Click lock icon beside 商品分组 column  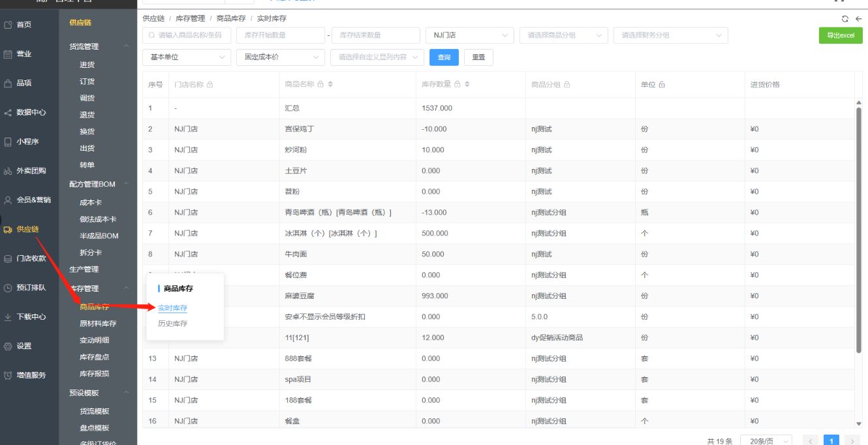point(567,85)
